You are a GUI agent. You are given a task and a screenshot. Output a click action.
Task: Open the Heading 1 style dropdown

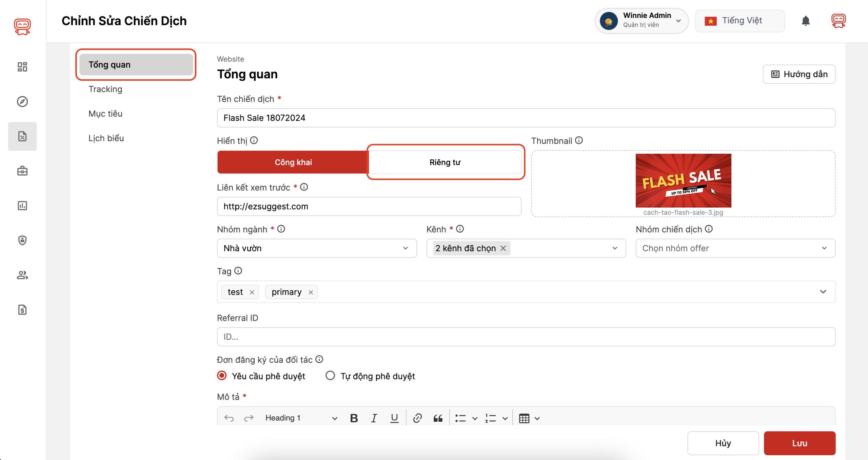(x=301, y=418)
